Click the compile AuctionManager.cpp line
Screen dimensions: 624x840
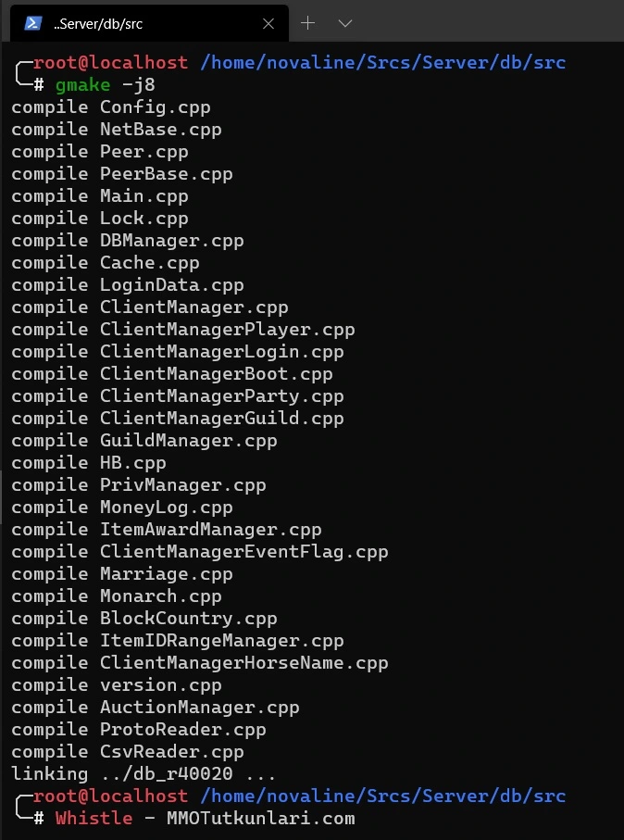coord(156,708)
